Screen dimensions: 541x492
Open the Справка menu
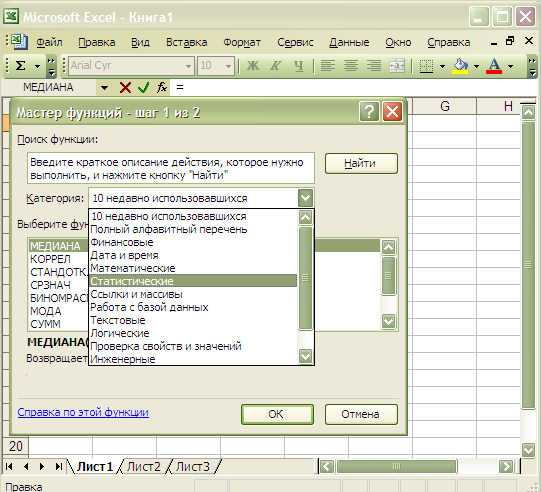(x=449, y=42)
